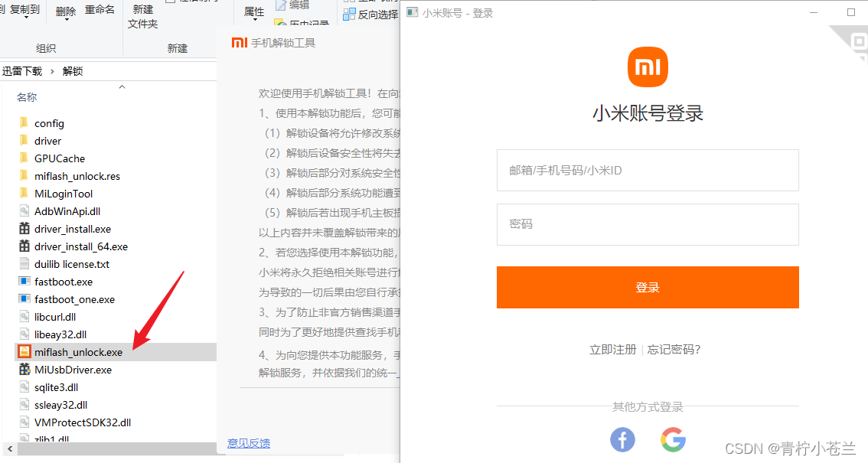Click the orange Mi logo in login window
The image size is (868, 463).
(648, 67)
